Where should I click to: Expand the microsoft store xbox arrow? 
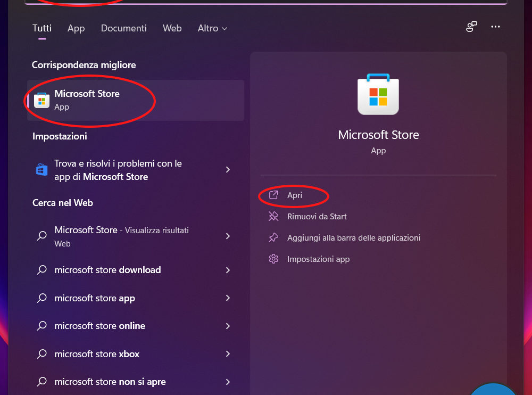coord(228,354)
